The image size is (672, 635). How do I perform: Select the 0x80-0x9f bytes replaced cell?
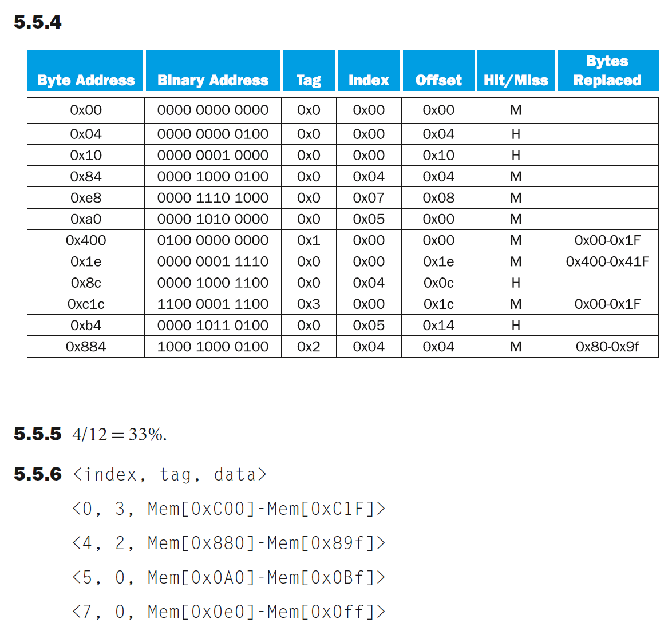(x=607, y=347)
